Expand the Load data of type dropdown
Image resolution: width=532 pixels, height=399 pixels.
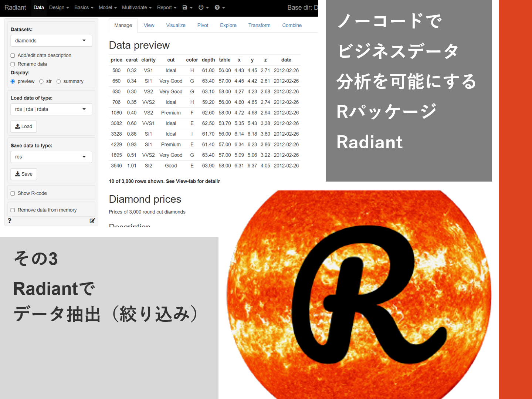51,109
